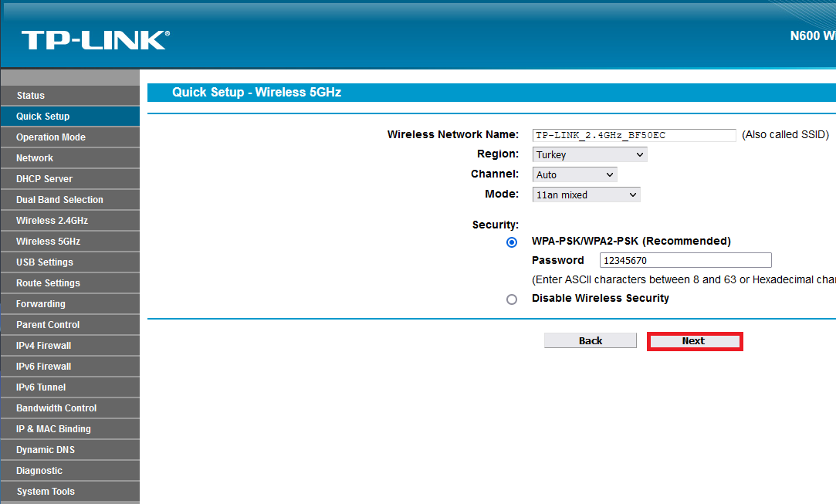Open the Region dropdown
Image resolution: width=836 pixels, height=504 pixels.
pos(589,154)
